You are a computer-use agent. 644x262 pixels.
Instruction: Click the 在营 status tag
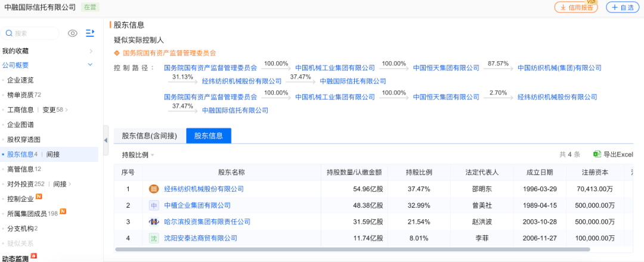point(90,7)
